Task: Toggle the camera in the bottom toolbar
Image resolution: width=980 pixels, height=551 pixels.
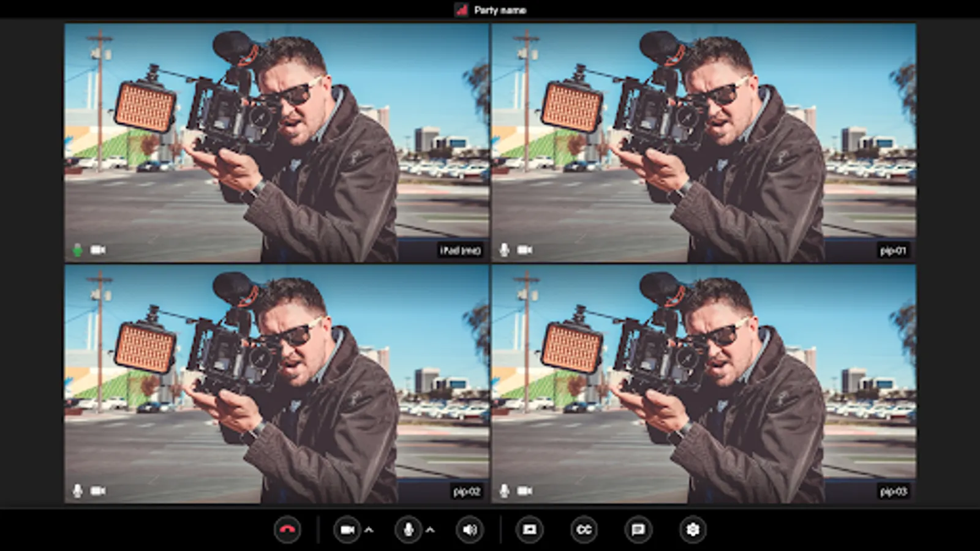Action: coord(347,530)
